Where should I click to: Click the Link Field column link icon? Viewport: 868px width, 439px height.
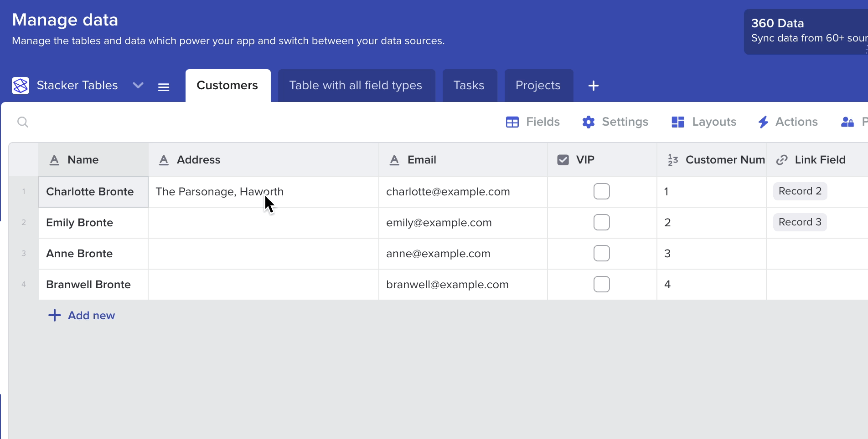[x=782, y=160]
